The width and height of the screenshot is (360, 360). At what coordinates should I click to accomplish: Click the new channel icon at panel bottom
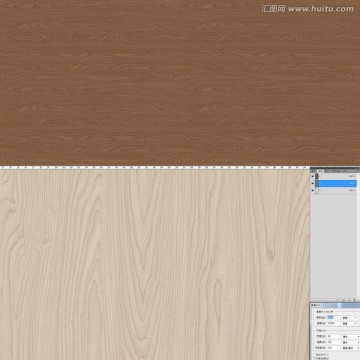(348, 300)
